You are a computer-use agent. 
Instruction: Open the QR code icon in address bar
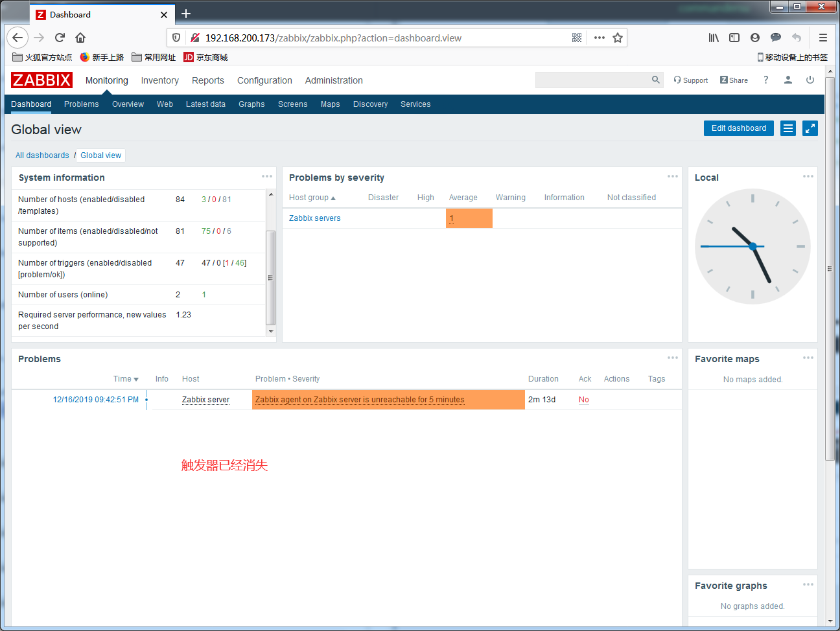(x=577, y=38)
